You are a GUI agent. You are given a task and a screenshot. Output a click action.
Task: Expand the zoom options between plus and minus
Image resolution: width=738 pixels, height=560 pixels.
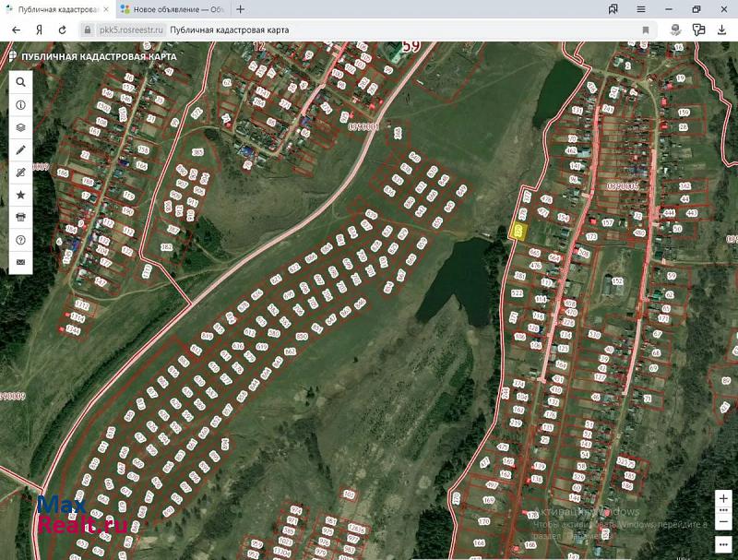click(x=724, y=510)
